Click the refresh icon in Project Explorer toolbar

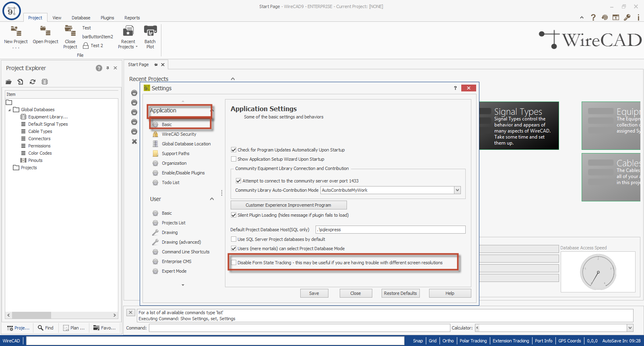click(x=33, y=82)
